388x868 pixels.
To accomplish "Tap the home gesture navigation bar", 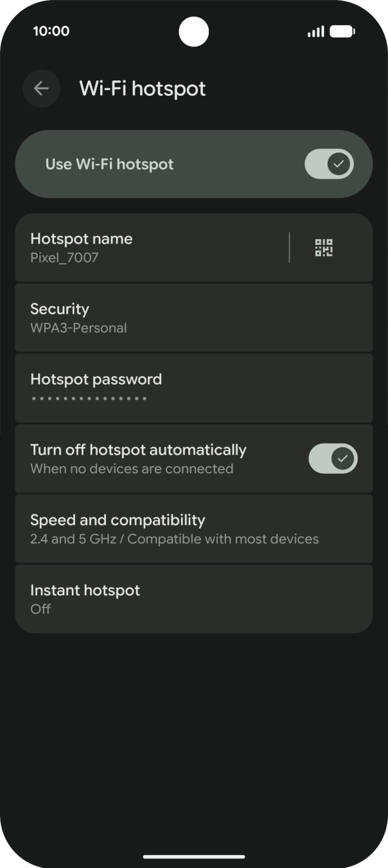I will [x=194, y=856].
